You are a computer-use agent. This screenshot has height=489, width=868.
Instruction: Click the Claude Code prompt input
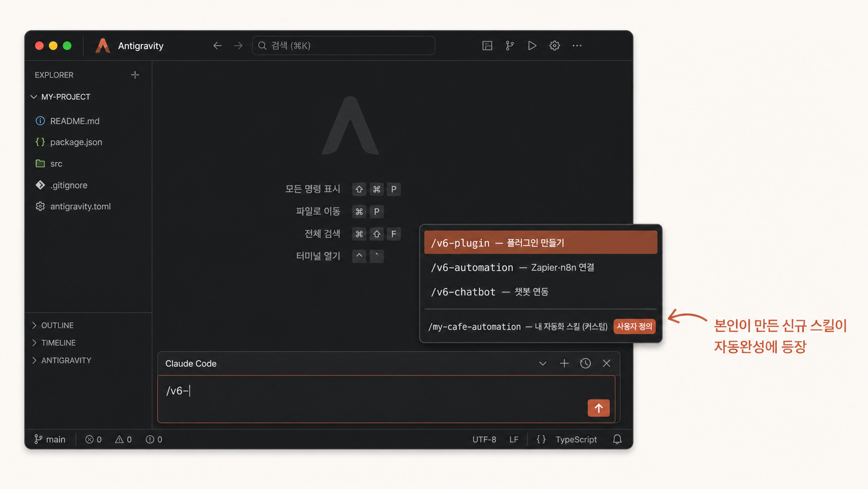[386, 399]
